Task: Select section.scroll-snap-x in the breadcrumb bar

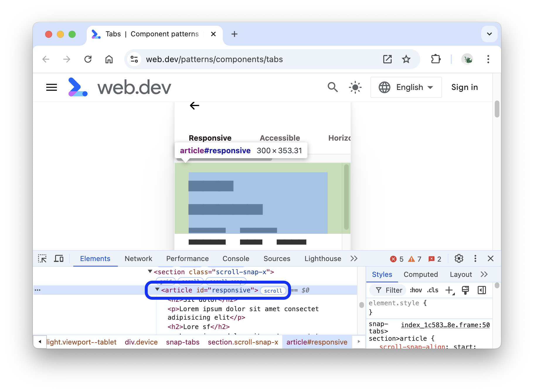Action: click(x=243, y=342)
